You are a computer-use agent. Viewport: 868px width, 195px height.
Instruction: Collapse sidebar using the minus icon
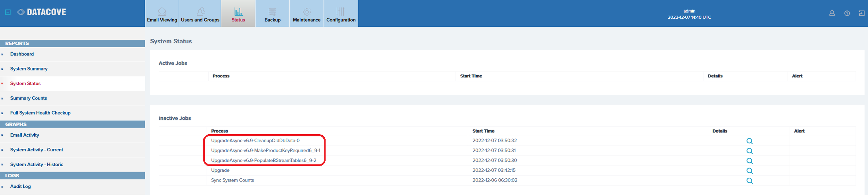8,12
